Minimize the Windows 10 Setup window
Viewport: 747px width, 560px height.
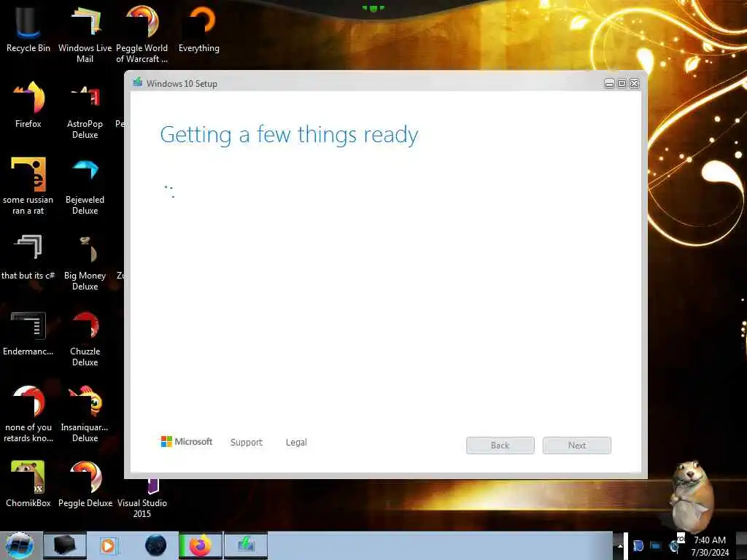pyautogui.click(x=609, y=84)
